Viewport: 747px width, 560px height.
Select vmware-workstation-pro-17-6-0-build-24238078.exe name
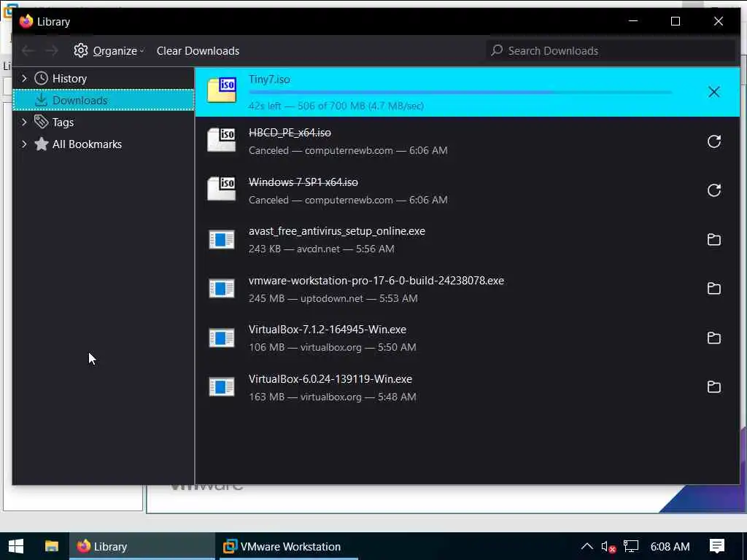point(376,281)
